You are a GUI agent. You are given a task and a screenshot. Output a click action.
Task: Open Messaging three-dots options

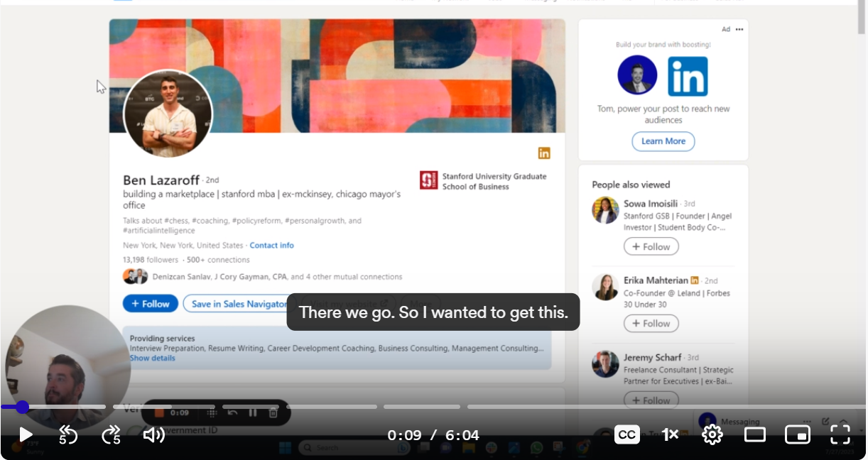click(807, 422)
